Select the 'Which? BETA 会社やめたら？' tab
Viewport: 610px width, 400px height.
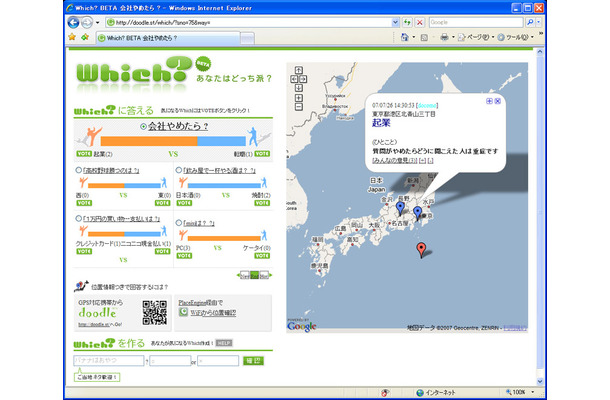point(167,38)
